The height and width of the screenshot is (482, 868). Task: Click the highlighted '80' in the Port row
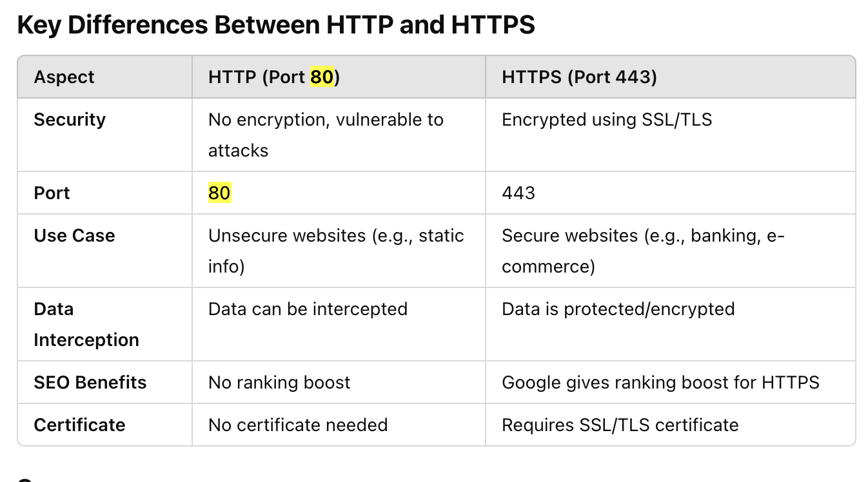point(219,193)
